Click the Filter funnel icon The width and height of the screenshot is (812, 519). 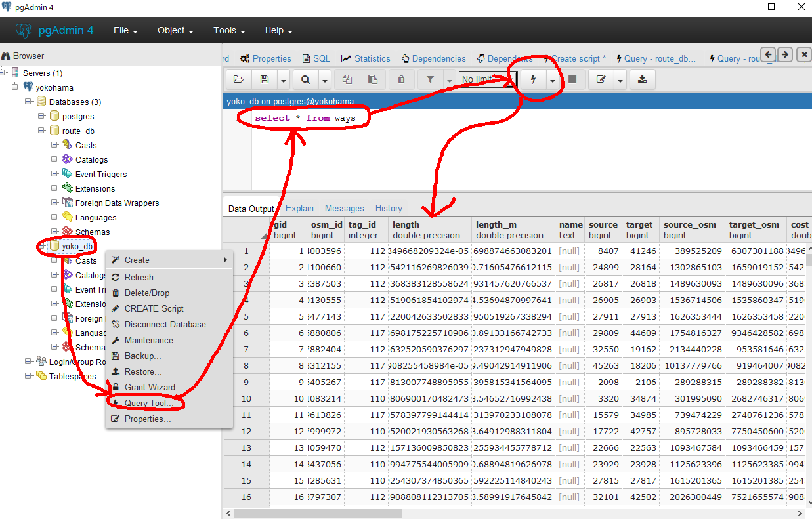pos(430,79)
